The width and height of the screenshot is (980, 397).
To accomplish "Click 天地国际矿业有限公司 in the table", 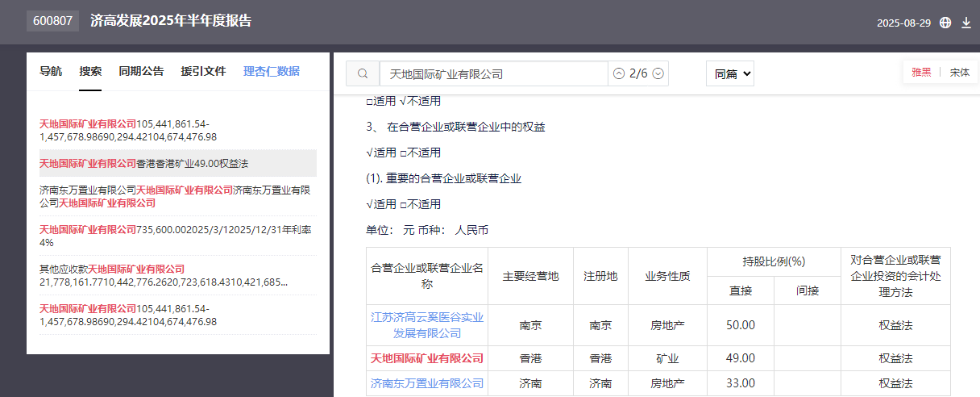I will [427, 358].
